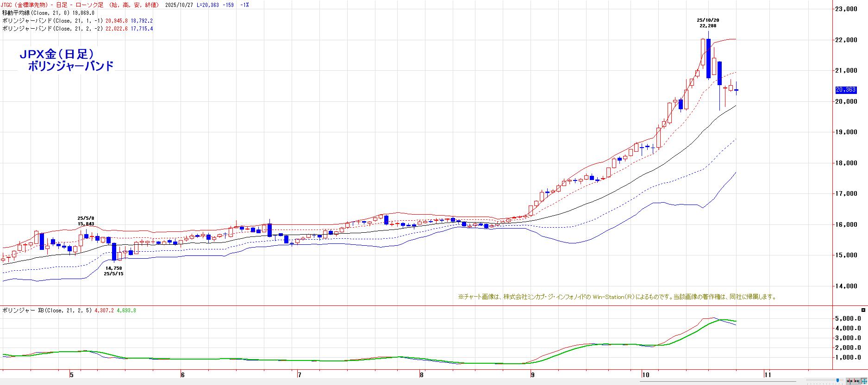Click the 25/5/8 peak date label
The width and height of the screenshot is (868, 385).
point(86,218)
